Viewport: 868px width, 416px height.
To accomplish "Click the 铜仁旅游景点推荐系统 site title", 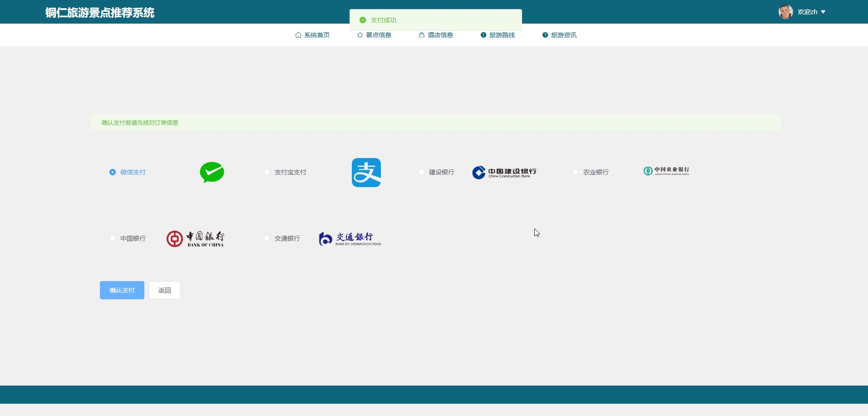I will coord(100,13).
